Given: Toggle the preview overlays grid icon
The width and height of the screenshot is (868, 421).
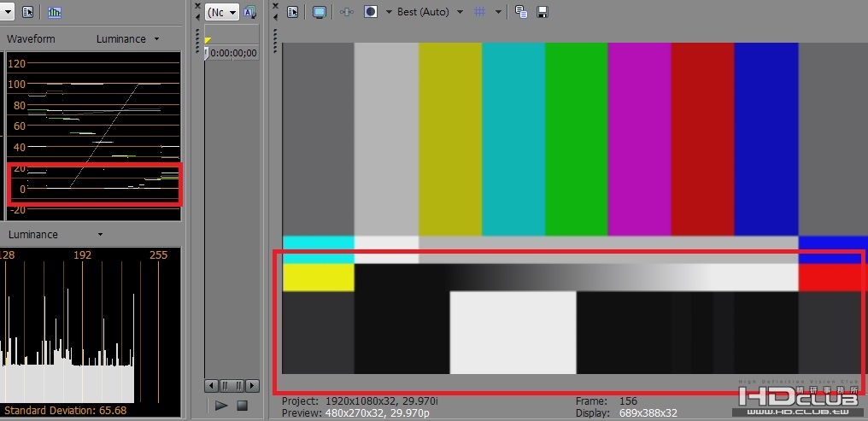Looking at the screenshot, I should (480, 12).
